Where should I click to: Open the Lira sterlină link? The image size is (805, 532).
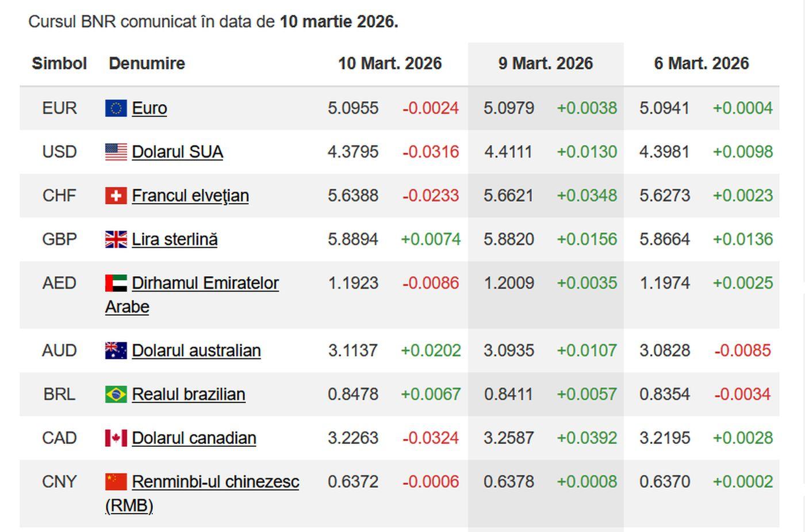point(175,239)
